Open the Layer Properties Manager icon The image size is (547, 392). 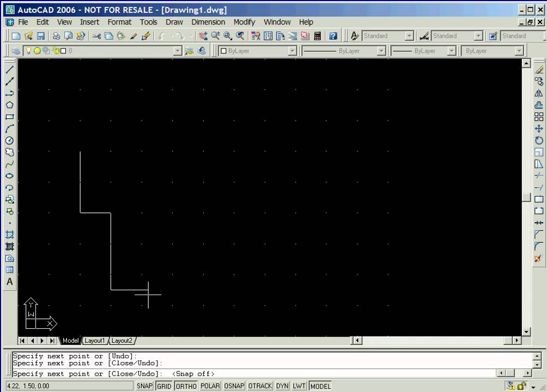(16, 51)
